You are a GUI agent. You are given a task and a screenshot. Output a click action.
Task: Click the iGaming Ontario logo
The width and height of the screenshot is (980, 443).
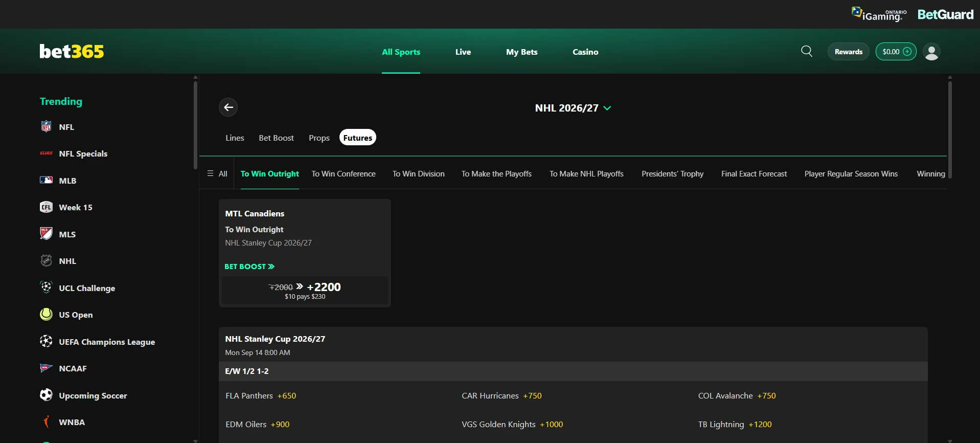tap(879, 14)
